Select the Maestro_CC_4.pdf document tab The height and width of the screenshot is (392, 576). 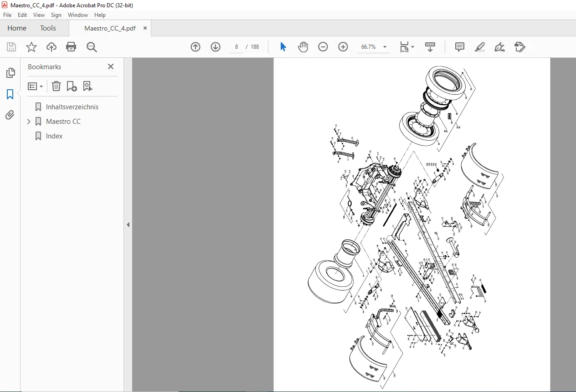(x=110, y=28)
